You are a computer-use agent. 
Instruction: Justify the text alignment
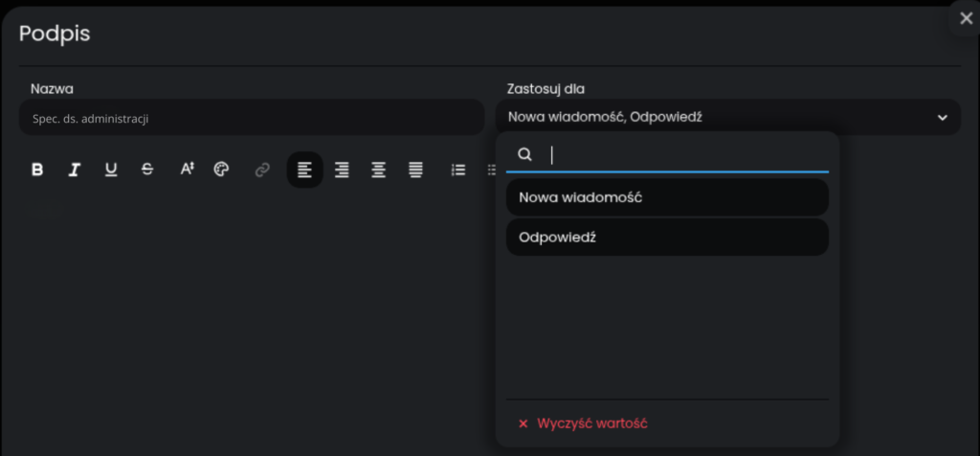(415, 171)
